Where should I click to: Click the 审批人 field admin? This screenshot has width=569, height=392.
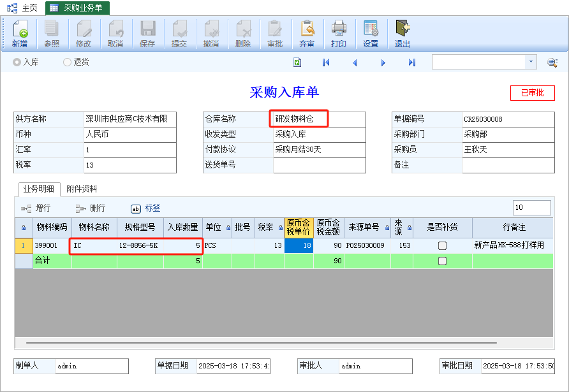pos(376,367)
